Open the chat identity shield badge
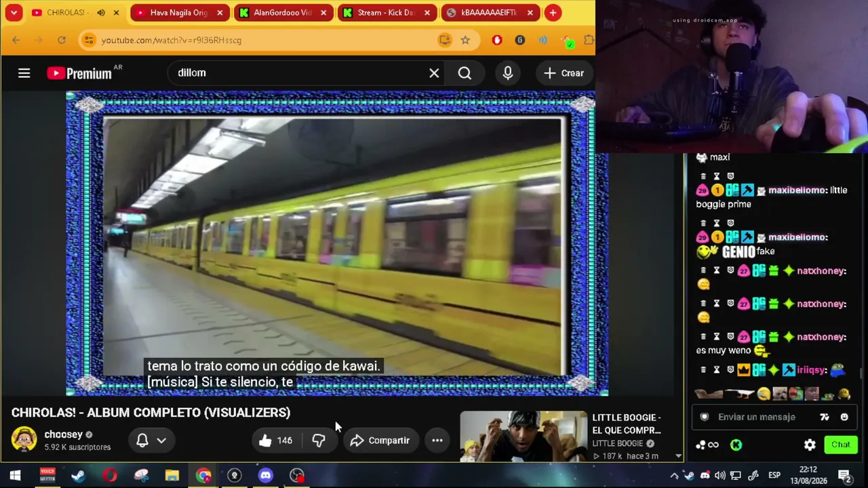The width and height of the screenshot is (868, 488). (705, 417)
